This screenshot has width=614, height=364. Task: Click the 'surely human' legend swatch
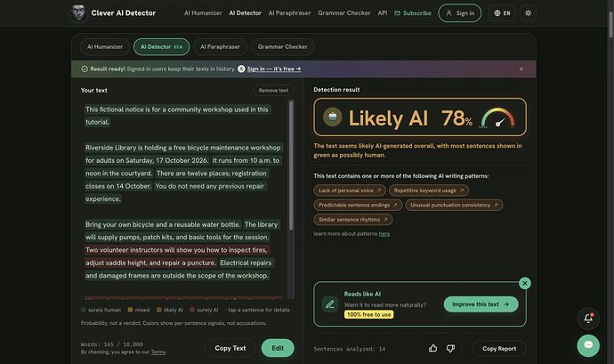83,310
